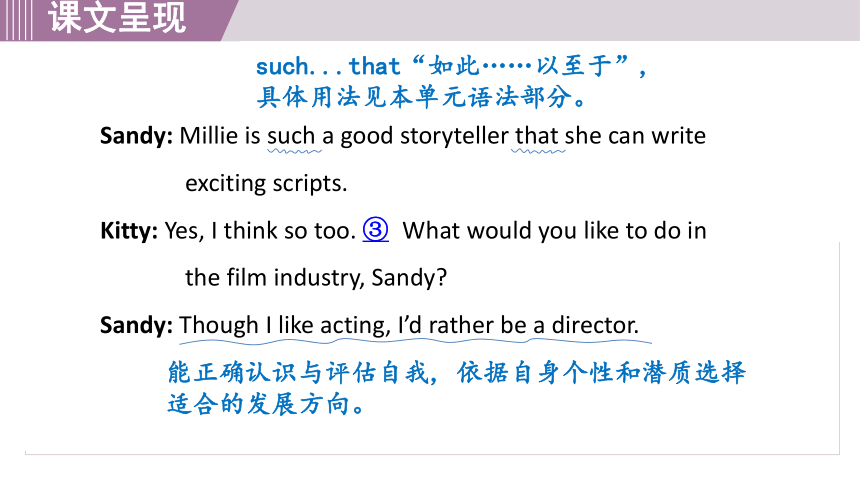Click the bold "Kitty:" speaker label
Screen dimensions: 860x484
coord(129,231)
